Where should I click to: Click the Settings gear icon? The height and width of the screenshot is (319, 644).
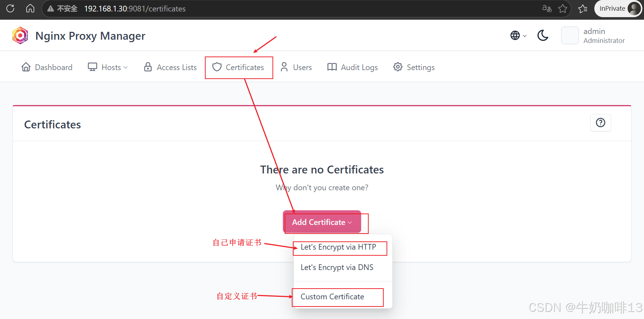(398, 67)
